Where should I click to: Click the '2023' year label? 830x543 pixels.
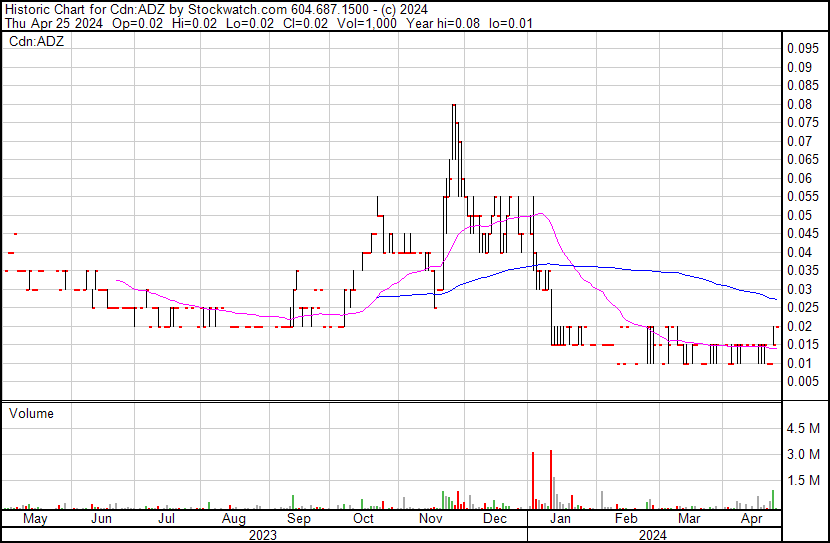pyautogui.click(x=263, y=535)
